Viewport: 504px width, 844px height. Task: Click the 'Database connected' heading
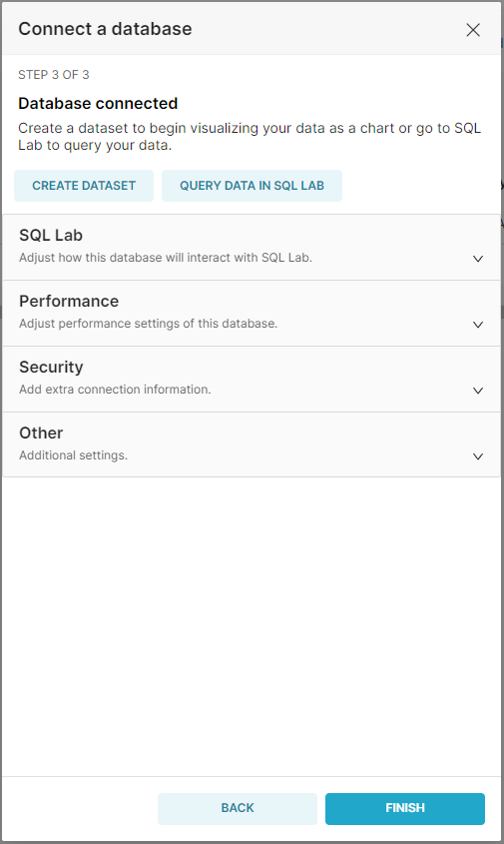point(98,103)
